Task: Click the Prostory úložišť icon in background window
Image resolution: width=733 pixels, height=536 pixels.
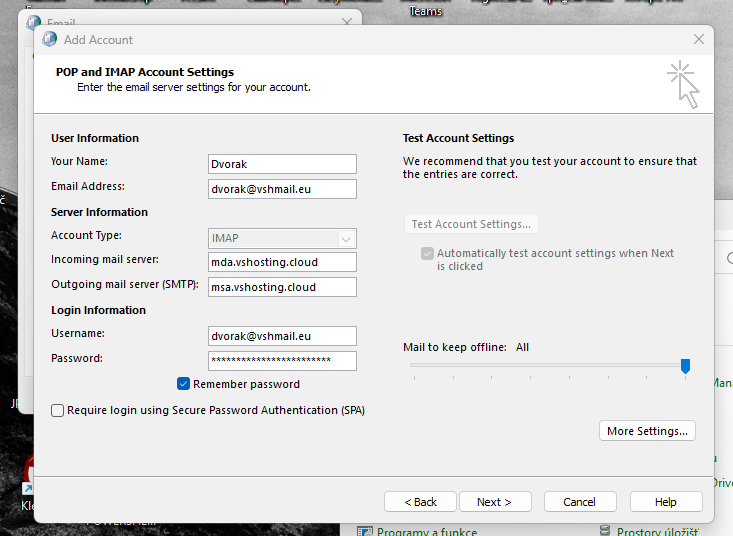Action: [x=605, y=530]
